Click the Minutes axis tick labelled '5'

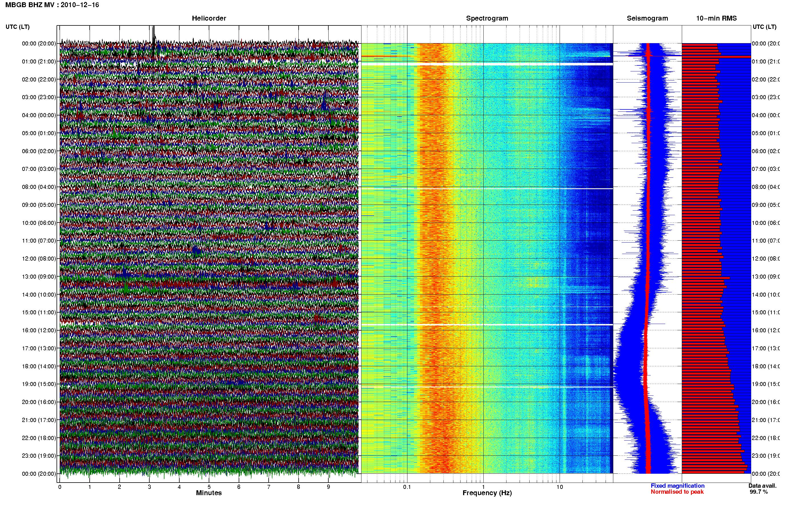[x=209, y=487]
